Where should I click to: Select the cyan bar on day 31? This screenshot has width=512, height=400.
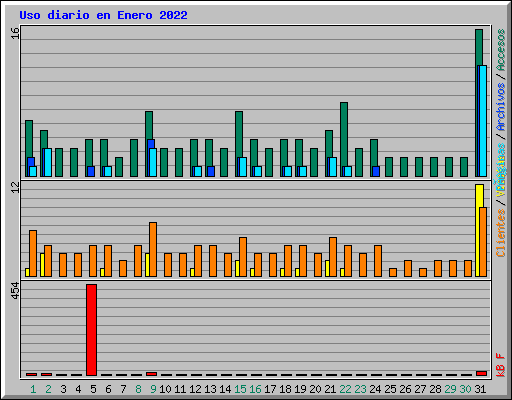pyautogui.click(x=483, y=121)
